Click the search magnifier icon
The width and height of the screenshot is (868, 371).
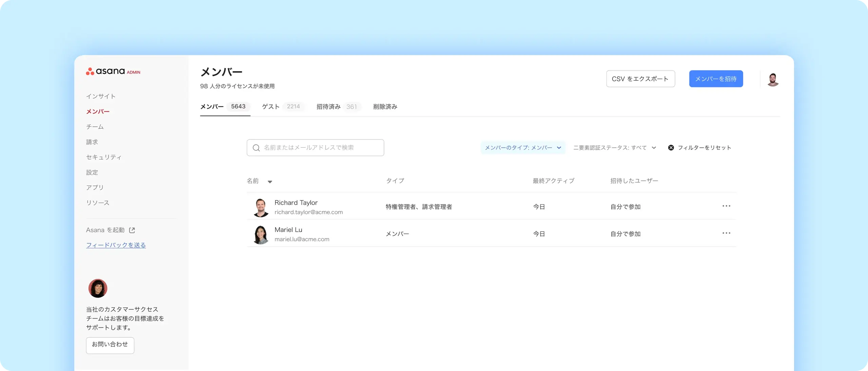pyautogui.click(x=256, y=148)
